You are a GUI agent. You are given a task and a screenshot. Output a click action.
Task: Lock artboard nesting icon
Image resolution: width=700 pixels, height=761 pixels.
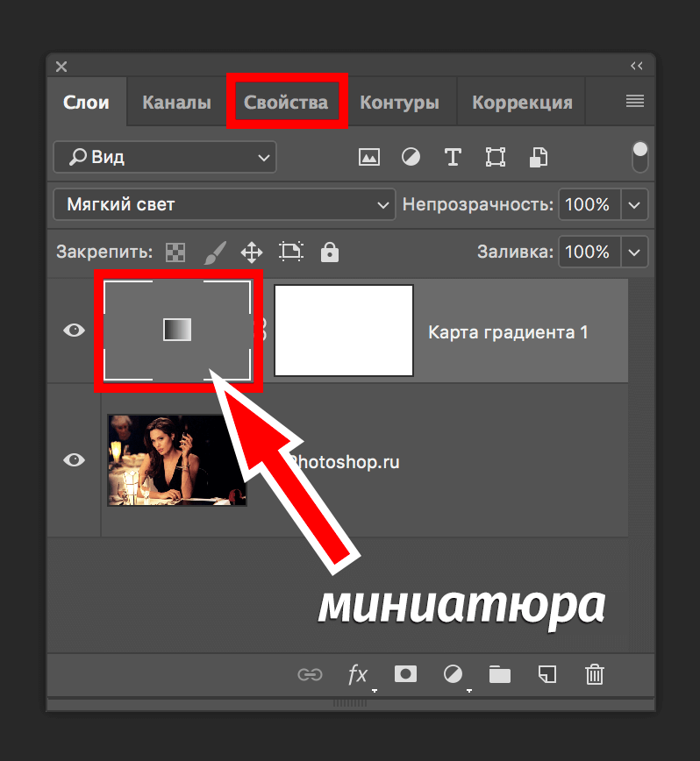[x=291, y=252]
